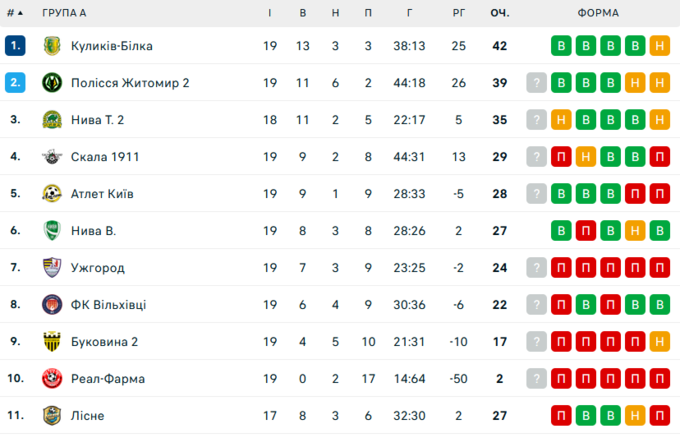Click the gray question mark for Полісся Житомир 2

(x=537, y=83)
